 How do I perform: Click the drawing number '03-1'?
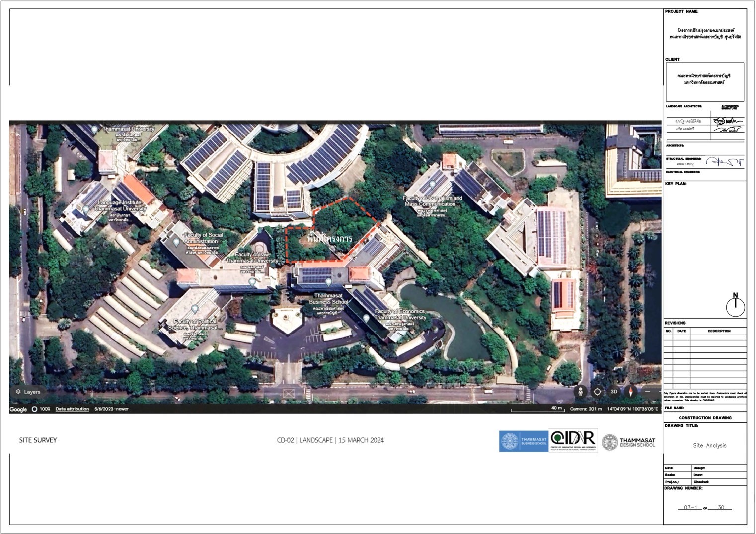click(691, 508)
